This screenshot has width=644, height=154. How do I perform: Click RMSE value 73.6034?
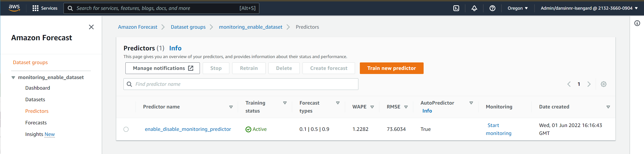(x=396, y=129)
